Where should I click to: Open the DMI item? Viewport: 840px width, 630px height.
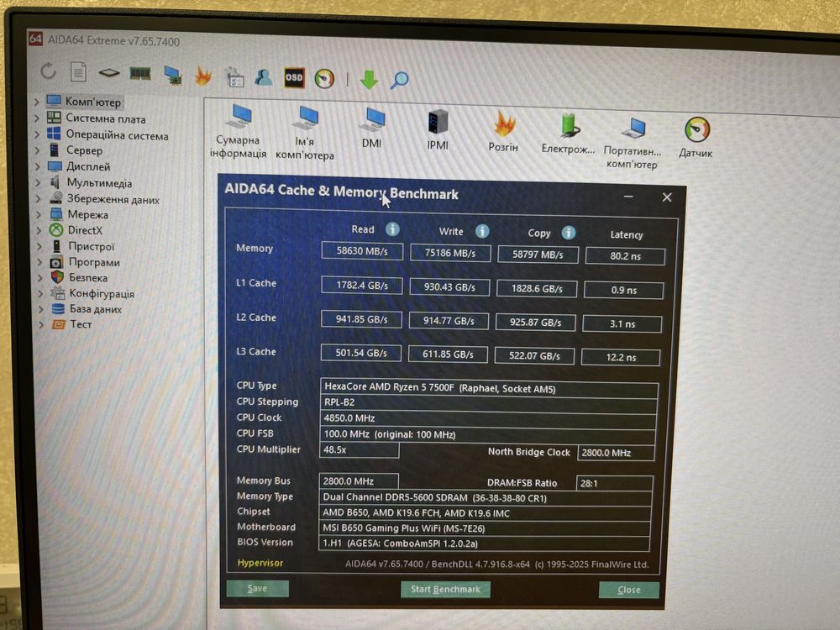[372, 128]
